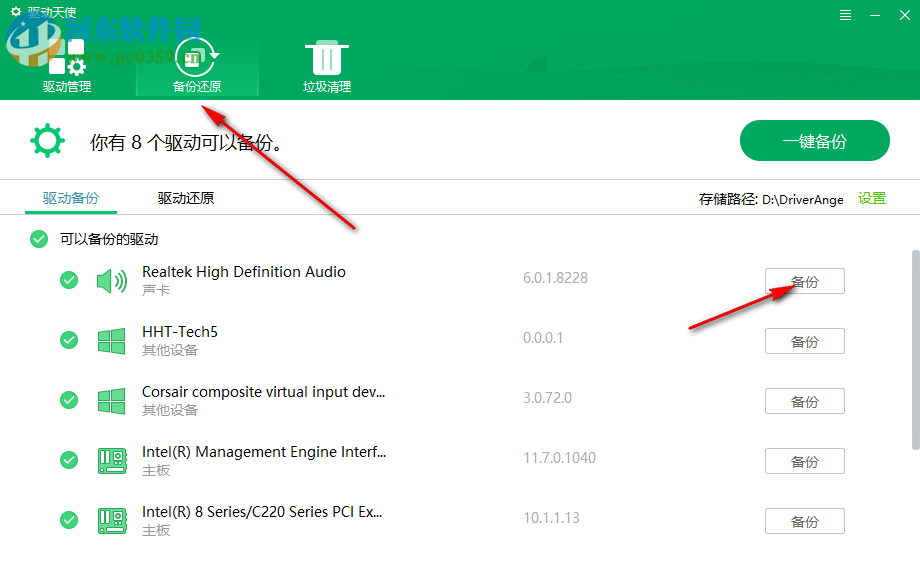Select the 驱动备份 tab
Screen dimensions: 920x580
[x=70, y=197]
